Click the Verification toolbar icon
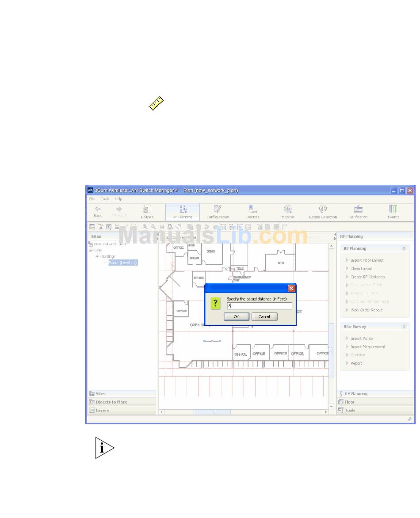This screenshot has height=518, width=420. click(x=358, y=211)
